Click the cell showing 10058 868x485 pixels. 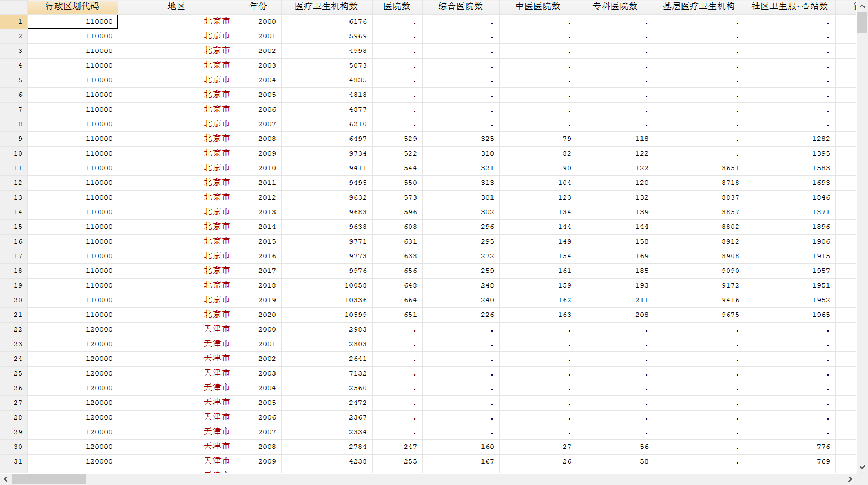327,285
